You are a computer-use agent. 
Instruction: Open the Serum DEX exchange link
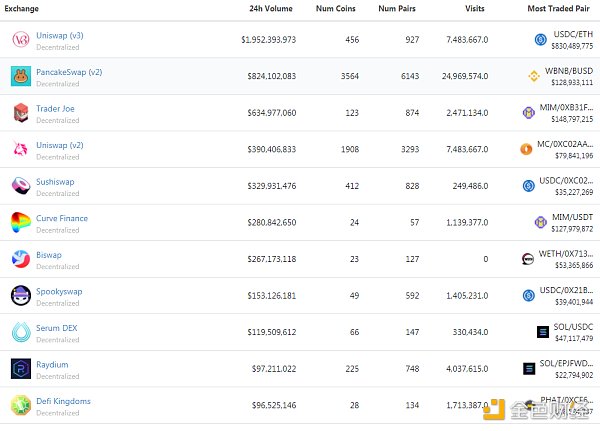tap(57, 328)
